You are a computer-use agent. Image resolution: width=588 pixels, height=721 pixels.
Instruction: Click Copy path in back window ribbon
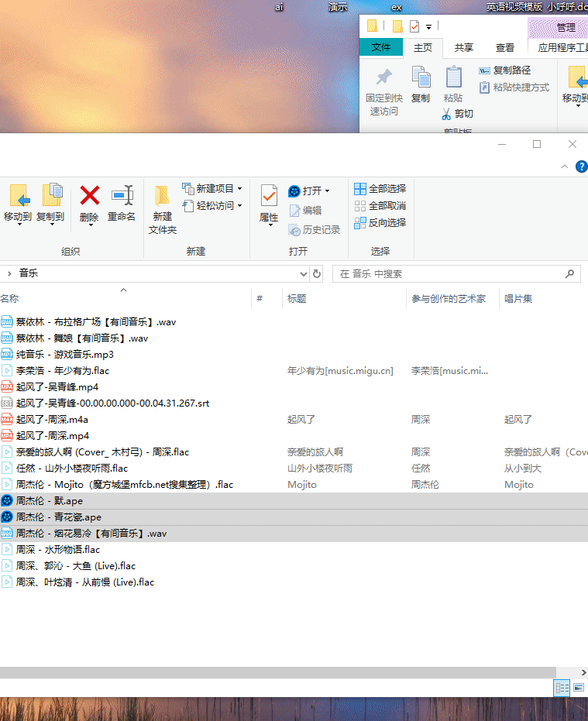click(x=505, y=70)
